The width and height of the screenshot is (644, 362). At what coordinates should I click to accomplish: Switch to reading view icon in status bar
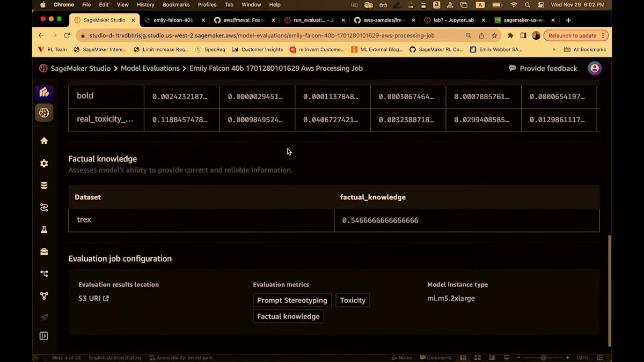[492, 358]
